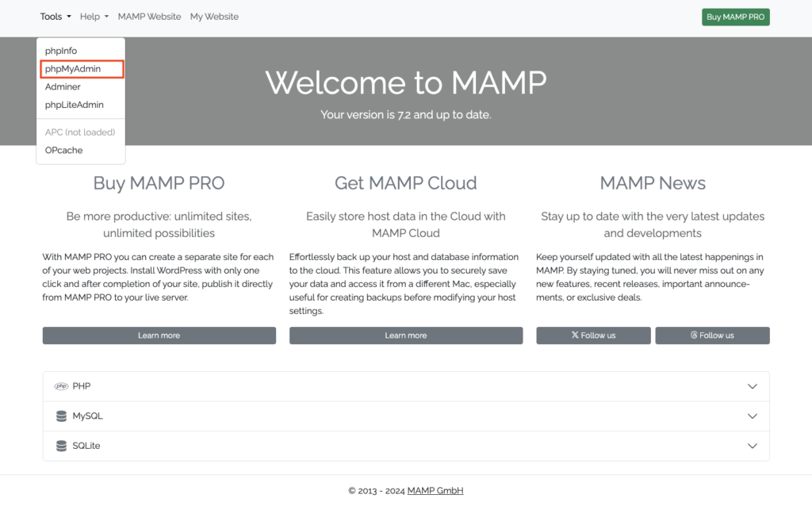Screen dimensions: 812x510
Task: Go to My Website link
Action: (214, 17)
